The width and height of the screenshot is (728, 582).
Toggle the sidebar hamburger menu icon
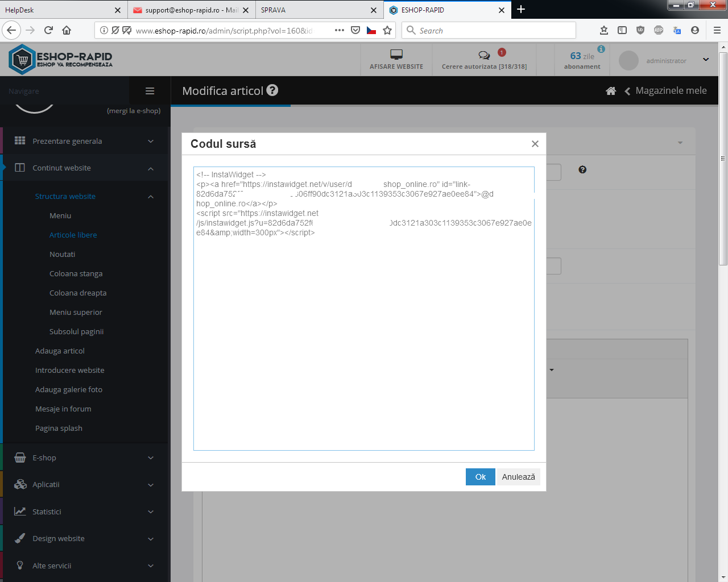(150, 91)
